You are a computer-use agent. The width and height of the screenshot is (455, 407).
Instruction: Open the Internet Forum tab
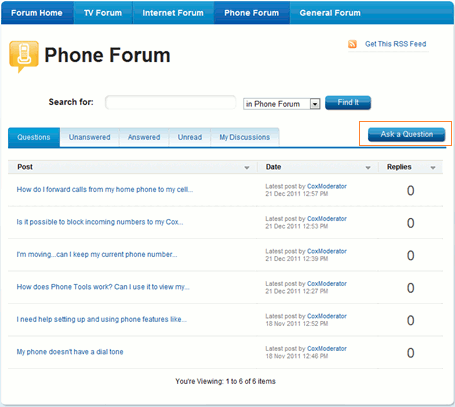point(173,13)
